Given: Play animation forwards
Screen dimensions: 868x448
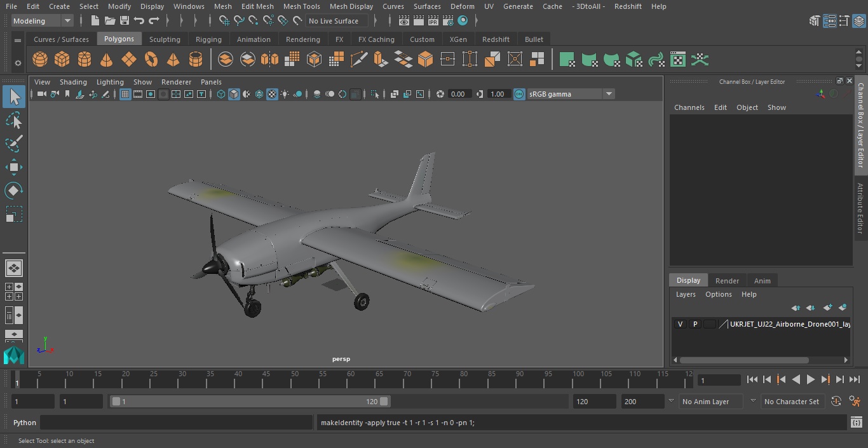Looking at the screenshot, I should 810,379.
